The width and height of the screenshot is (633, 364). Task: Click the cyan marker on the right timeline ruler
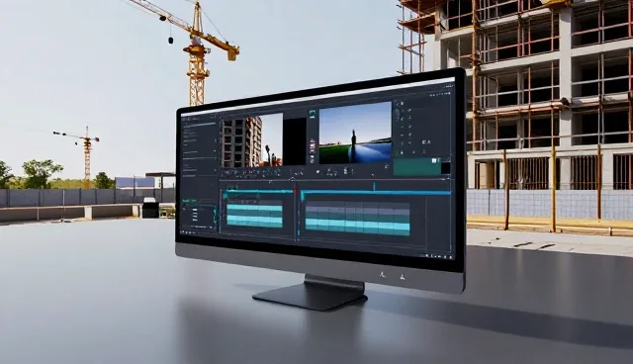(x=374, y=186)
